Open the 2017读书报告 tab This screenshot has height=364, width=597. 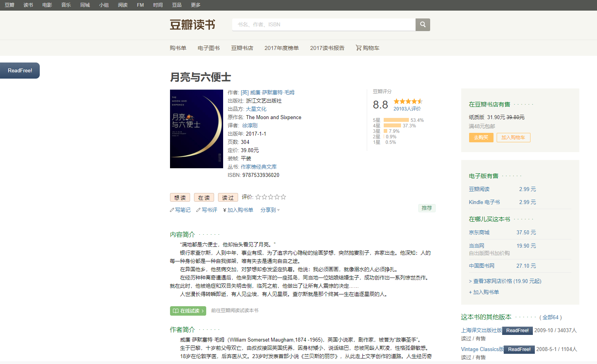click(x=327, y=48)
